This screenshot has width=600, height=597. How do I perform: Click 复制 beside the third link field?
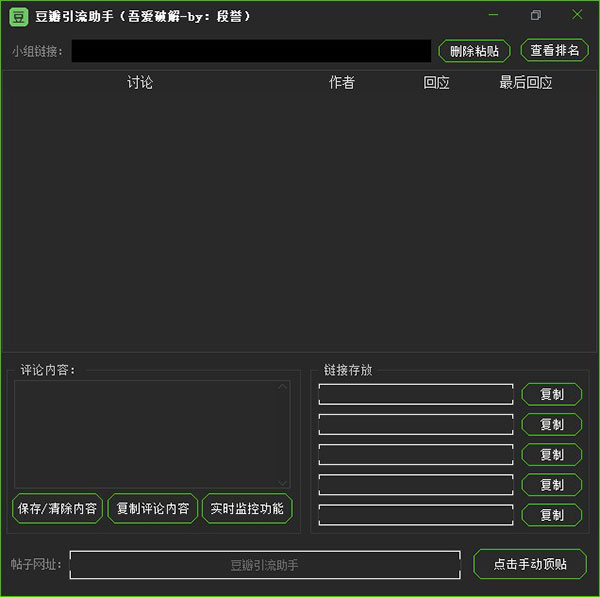click(x=552, y=455)
